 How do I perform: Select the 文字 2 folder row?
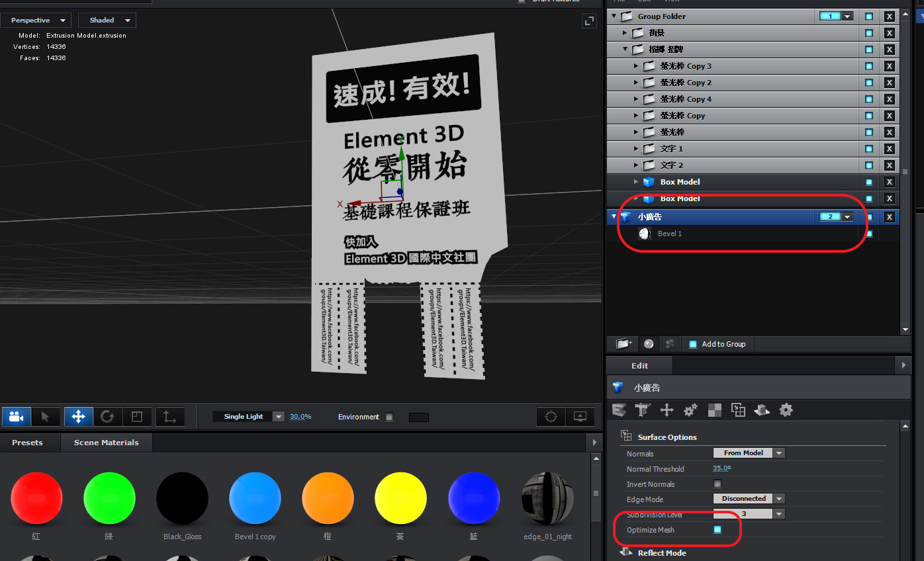(x=734, y=165)
